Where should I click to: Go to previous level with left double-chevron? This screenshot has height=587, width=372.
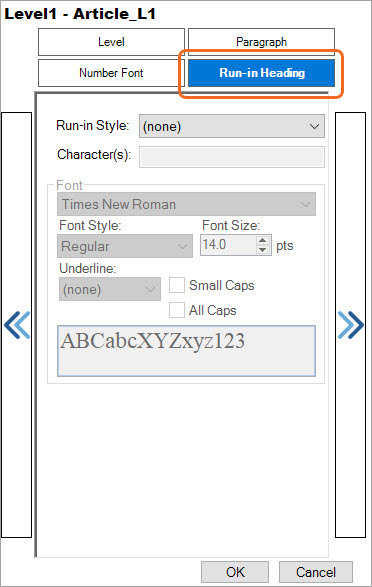17,325
